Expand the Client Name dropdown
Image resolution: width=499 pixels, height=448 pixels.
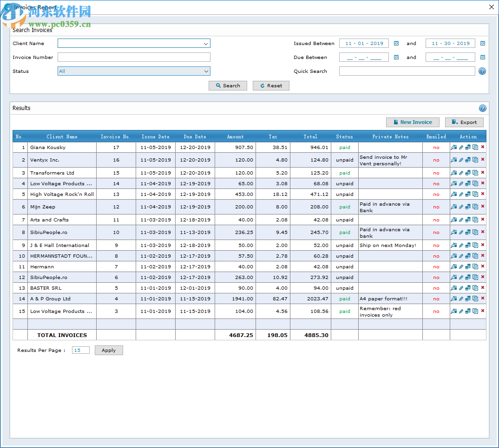pyautogui.click(x=205, y=44)
